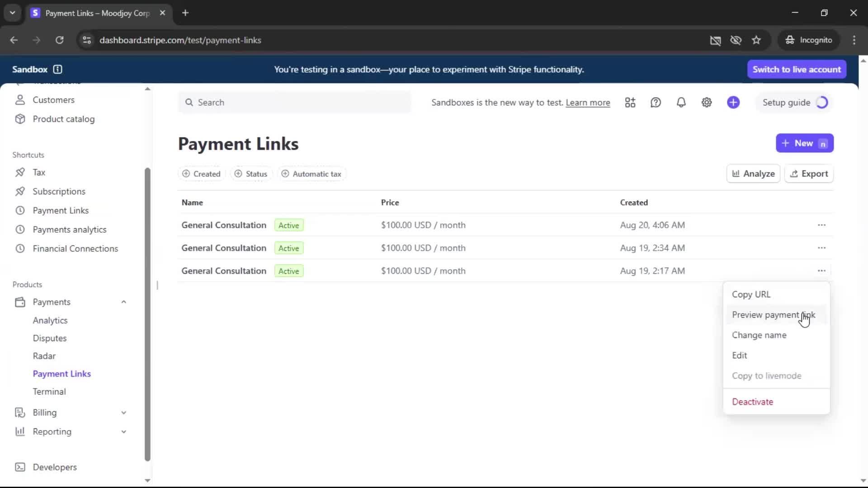Open the help question mark icon
The height and width of the screenshot is (488, 868).
(656, 103)
